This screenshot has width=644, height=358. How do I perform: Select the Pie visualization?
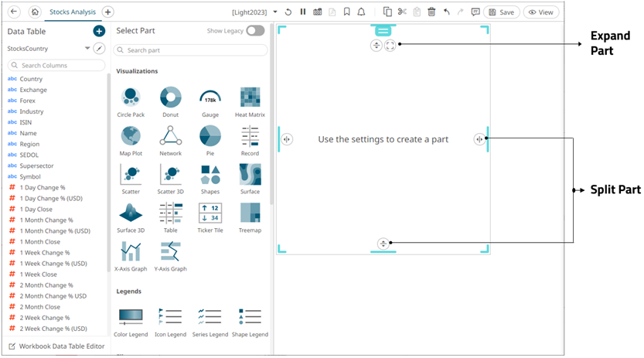(210, 141)
